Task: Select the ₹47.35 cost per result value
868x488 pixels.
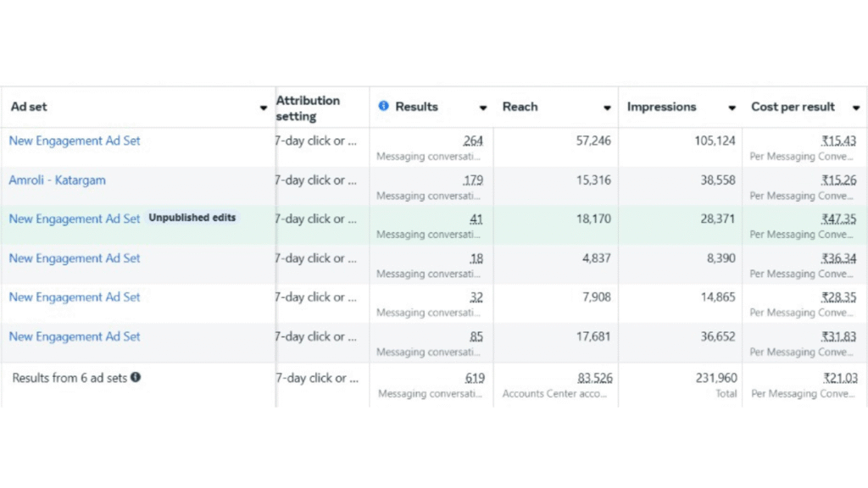Action: tap(838, 219)
